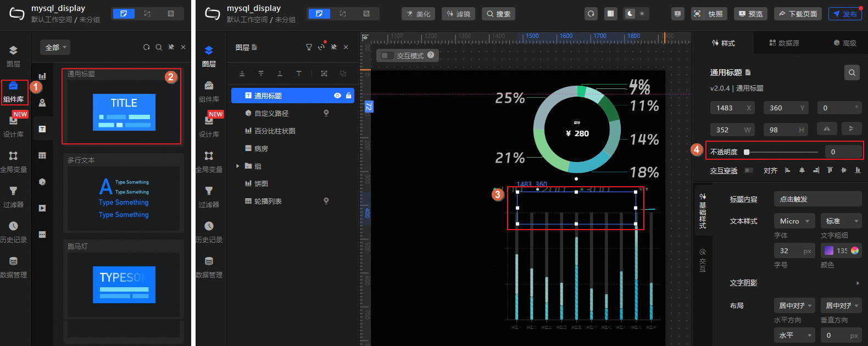The height and width of the screenshot is (346, 868).
Task: Click the refresh icon in the top toolbar
Action: pos(591,14)
